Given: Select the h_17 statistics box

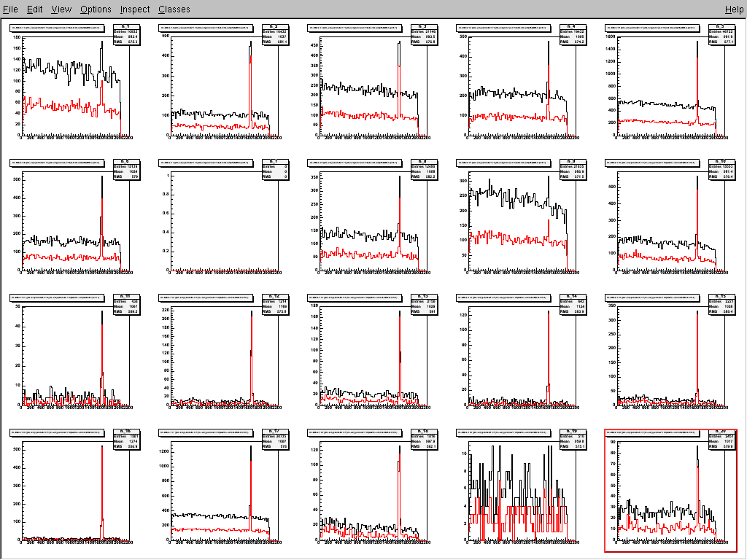Looking at the screenshot, I should point(275,439).
